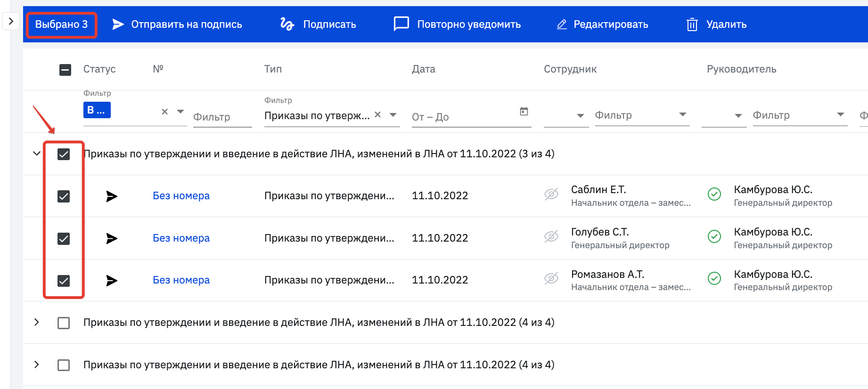Image resolution: width=868 pixels, height=389 pixels.
Task: Expand the third order group (4 из 4)
Action: [36, 365]
